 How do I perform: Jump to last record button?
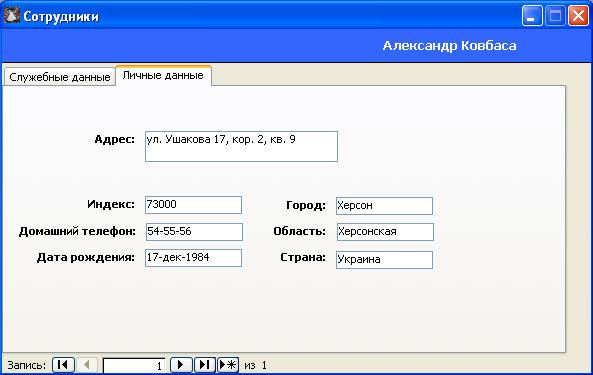click(x=205, y=365)
